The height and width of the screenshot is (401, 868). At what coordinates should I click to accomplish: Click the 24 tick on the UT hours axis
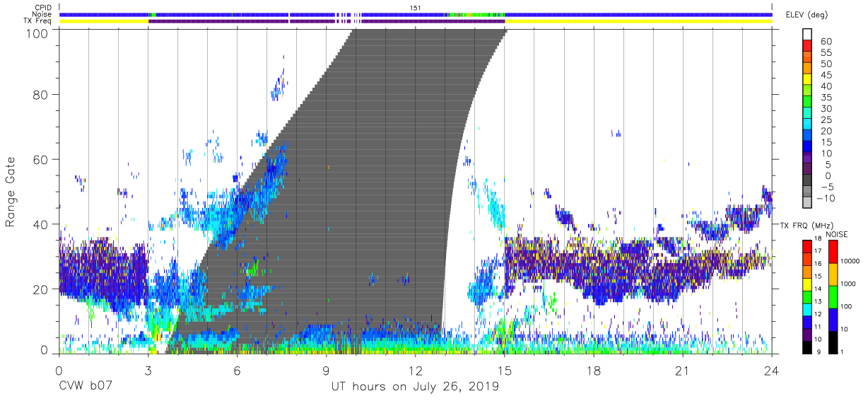tap(772, 371)
